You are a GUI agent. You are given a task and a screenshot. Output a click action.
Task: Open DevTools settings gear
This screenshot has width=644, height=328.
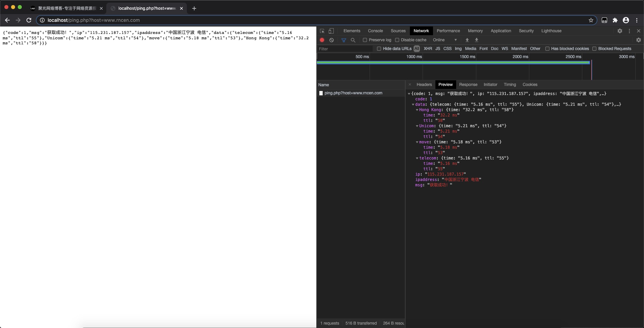click(620, 31)
